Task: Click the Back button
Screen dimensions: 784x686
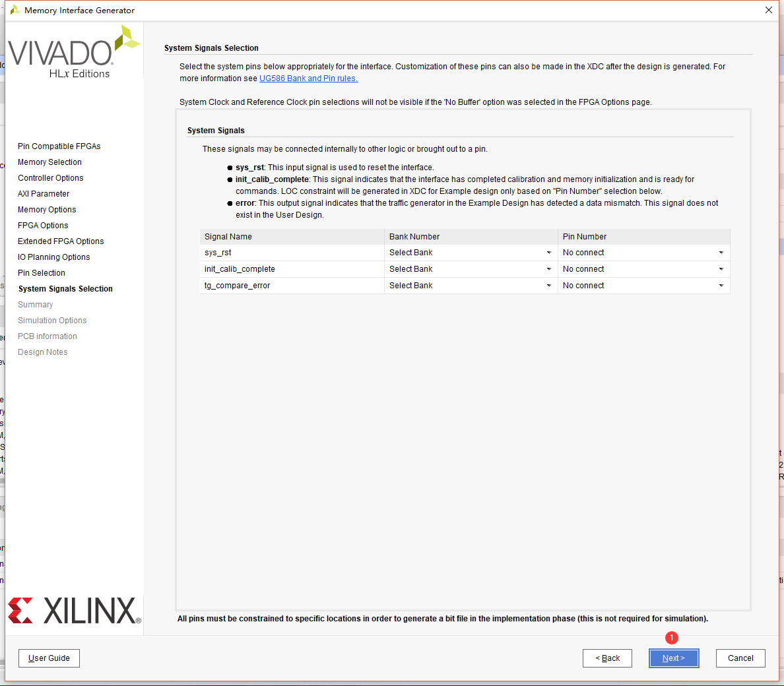Action: click(x=607, y=658)
